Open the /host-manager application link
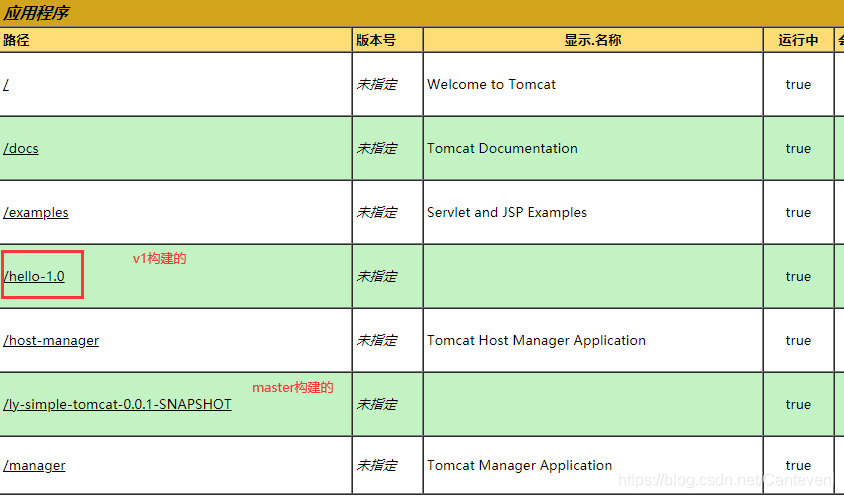 [51, 341]
